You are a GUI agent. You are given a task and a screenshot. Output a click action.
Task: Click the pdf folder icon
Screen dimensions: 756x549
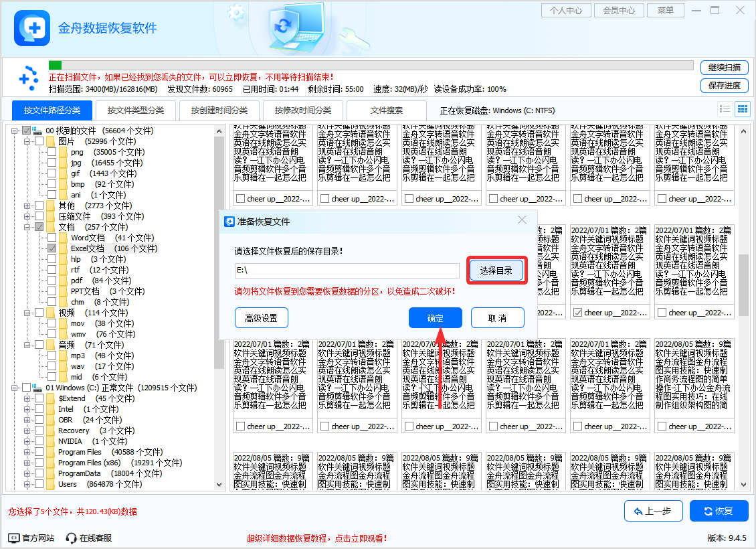pyautogui.click(x=63, y=281)
